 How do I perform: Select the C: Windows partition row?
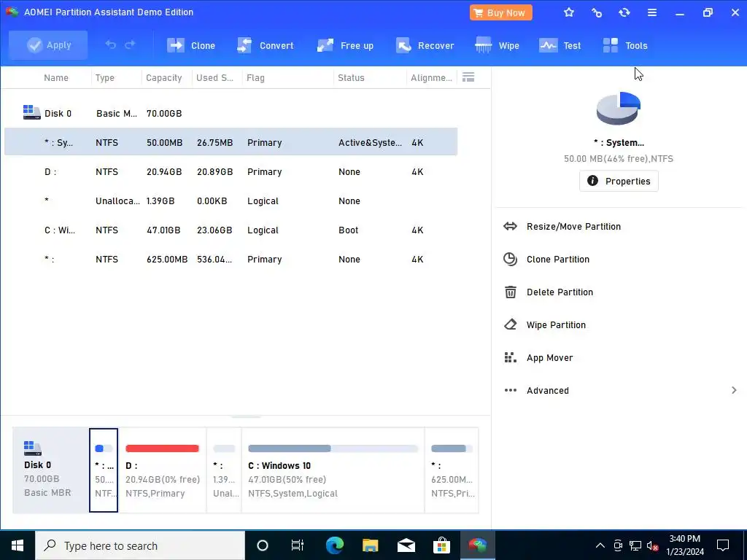tap(231, 230)
